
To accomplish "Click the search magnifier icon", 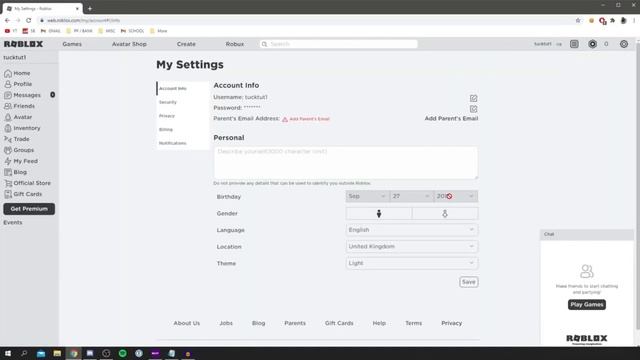I will [264, 44].
